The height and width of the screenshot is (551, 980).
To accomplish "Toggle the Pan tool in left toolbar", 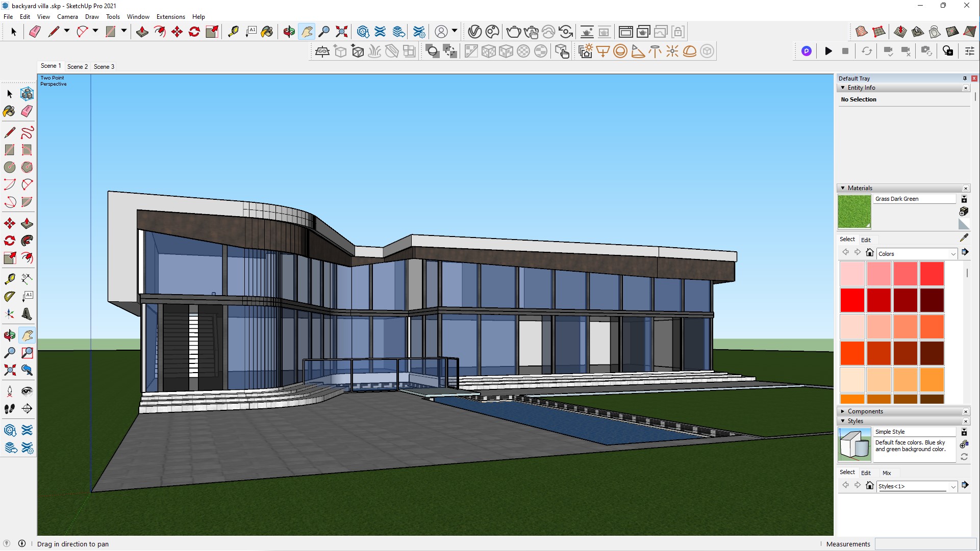I will tap(27, 335).
